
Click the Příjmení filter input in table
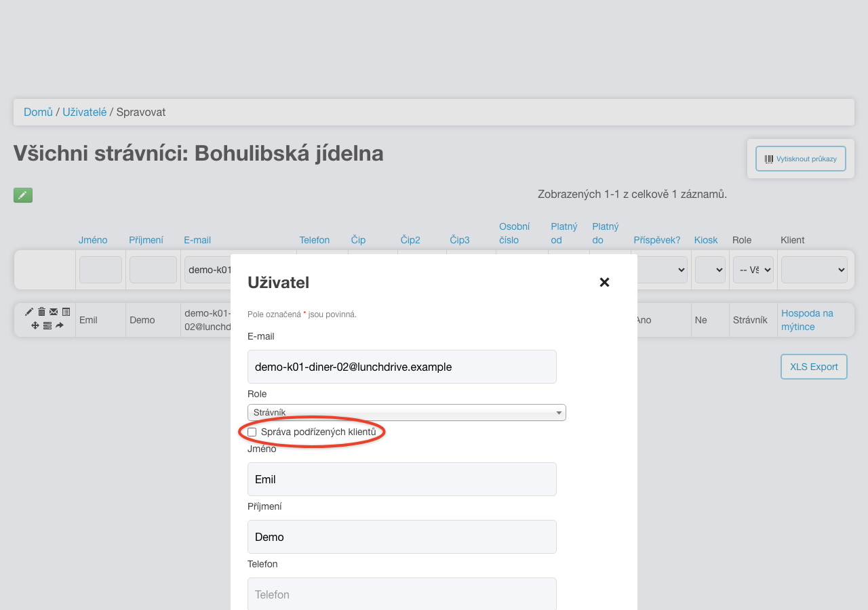point(153,270)
